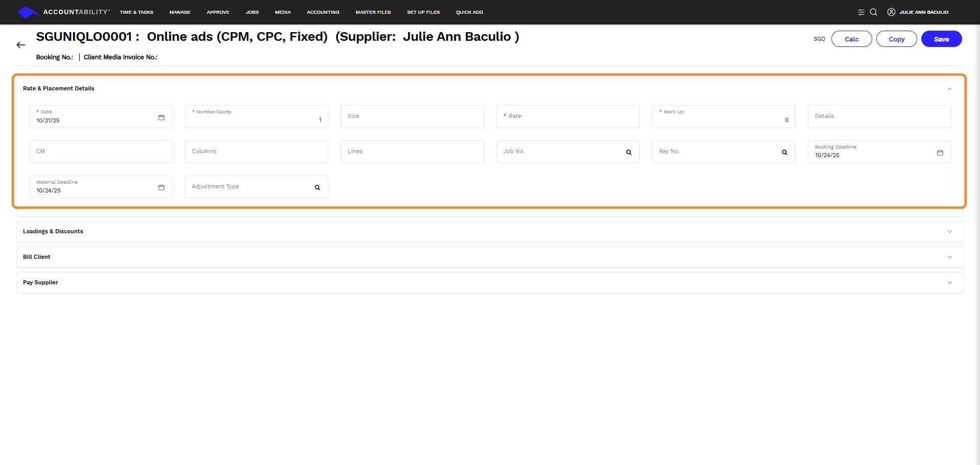Image resolution: width=980 pixels, height=465 pixels.
Task: Search Adjustment Type with magnifier icon
Action: pyautogui.click(x=317, y=187)
